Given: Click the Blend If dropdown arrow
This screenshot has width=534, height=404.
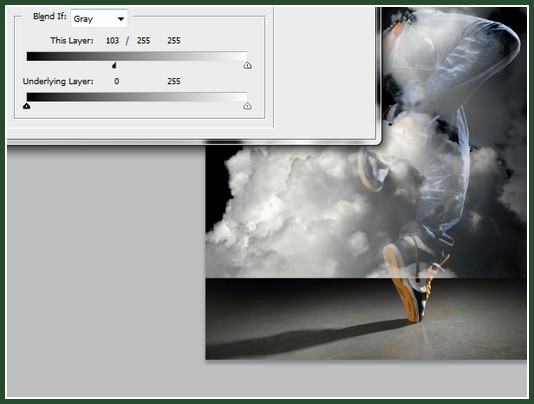Looking at the screenshot, I should click(x=121, y=19).
